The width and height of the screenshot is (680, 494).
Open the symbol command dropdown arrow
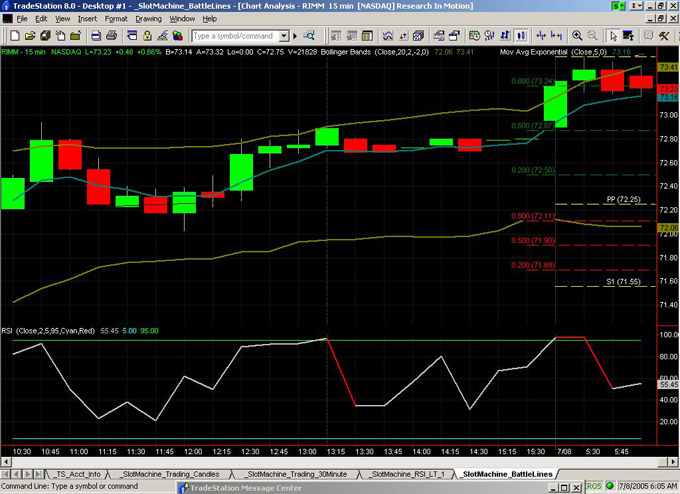pos(284,36)
